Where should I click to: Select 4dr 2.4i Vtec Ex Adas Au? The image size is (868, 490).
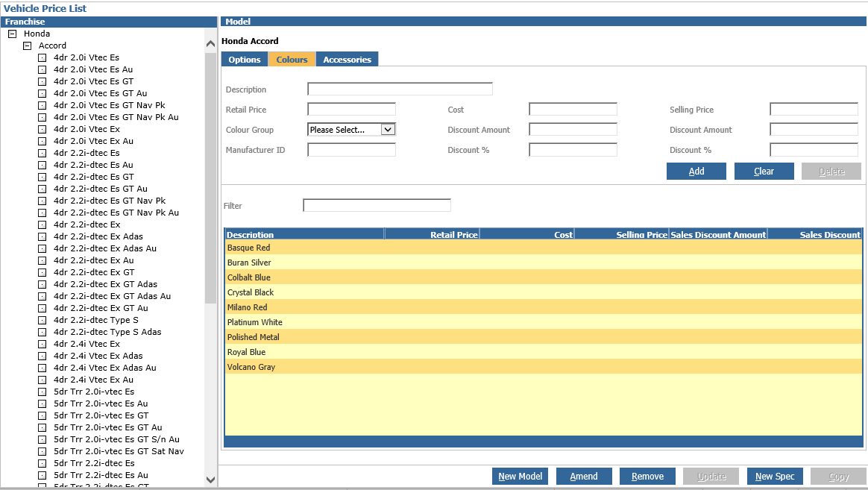(x=105, y=368)
